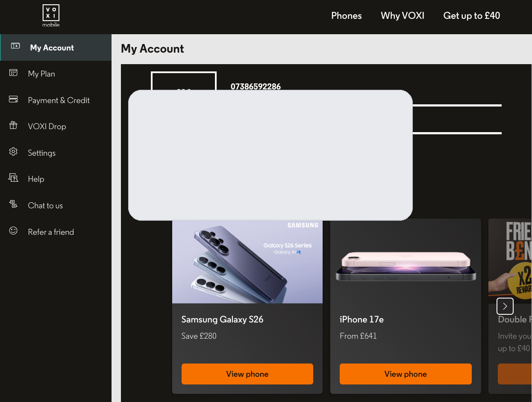Open the Payment & Credit sidebar entry
Image resolution: width=532 pixels, height=402 pixels.
56,100
